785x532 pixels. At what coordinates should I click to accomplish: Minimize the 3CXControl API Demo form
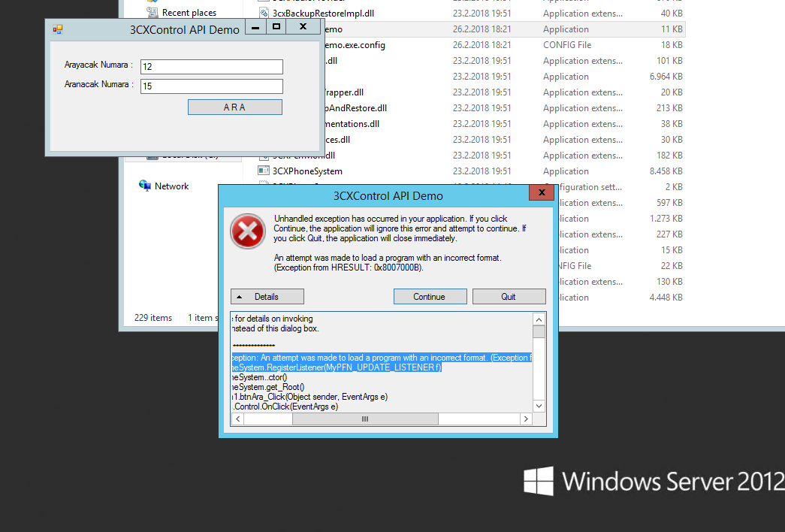point(255,27)
